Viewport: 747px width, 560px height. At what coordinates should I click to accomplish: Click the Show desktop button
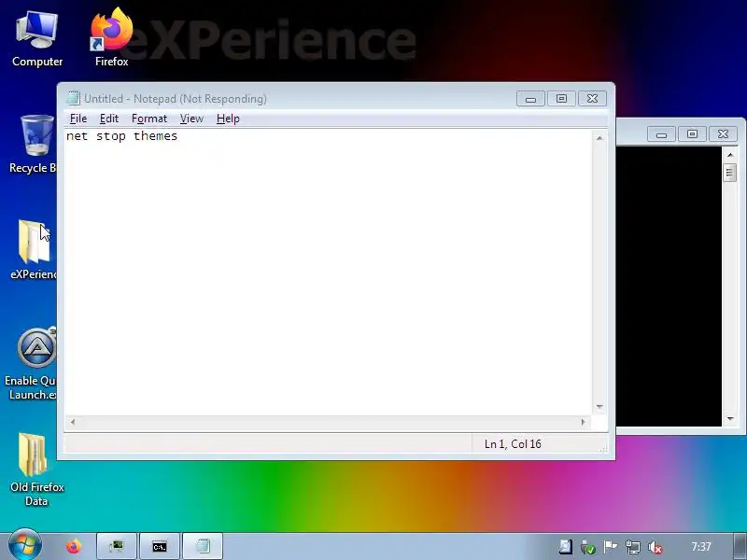click(740, 546)
